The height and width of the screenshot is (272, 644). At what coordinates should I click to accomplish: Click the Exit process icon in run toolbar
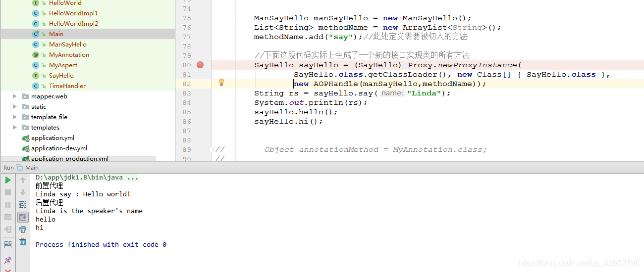click(8, 229)
